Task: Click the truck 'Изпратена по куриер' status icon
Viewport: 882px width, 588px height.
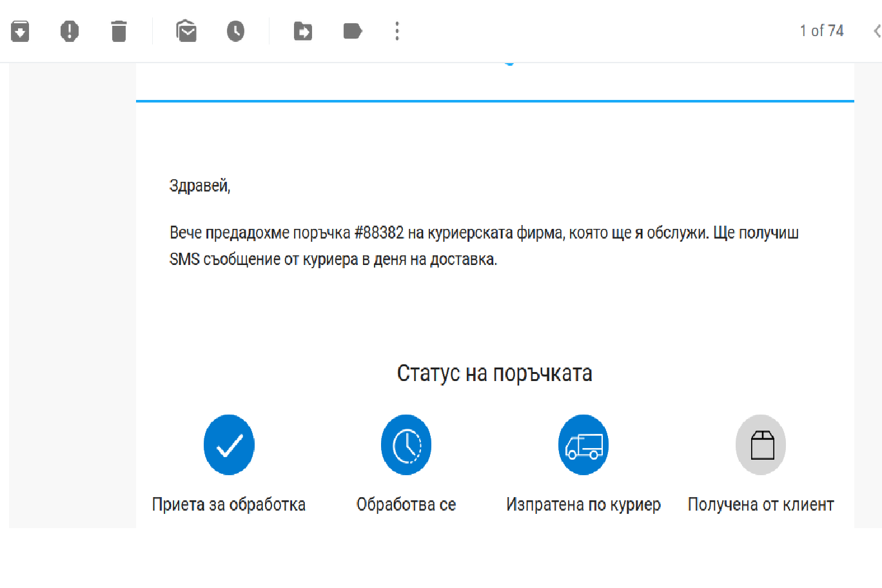Action: point(583,445)
